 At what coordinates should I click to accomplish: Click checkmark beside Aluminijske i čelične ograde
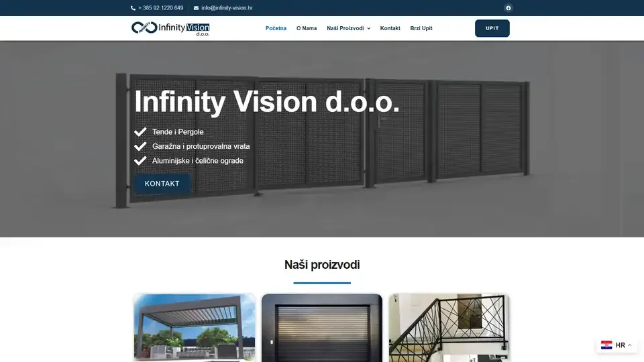pos(140,160)
